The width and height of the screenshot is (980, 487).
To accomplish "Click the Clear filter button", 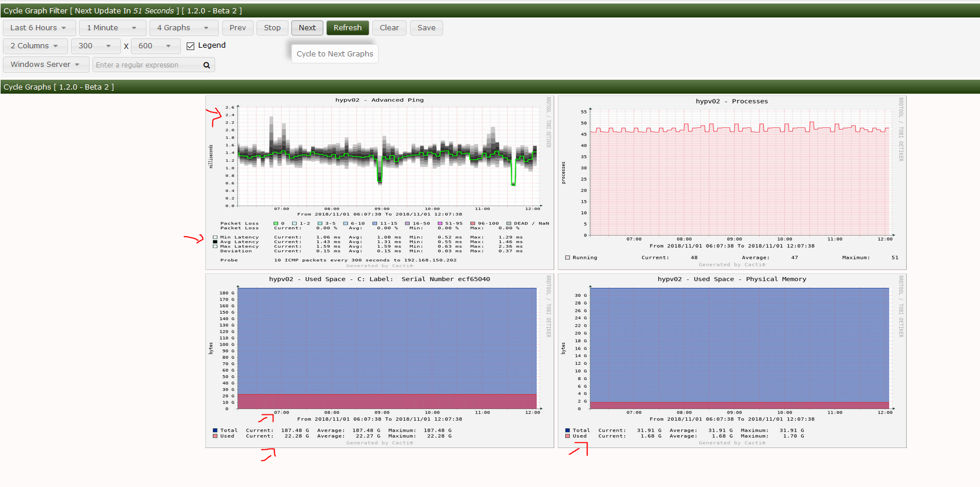I will (389, 28).
